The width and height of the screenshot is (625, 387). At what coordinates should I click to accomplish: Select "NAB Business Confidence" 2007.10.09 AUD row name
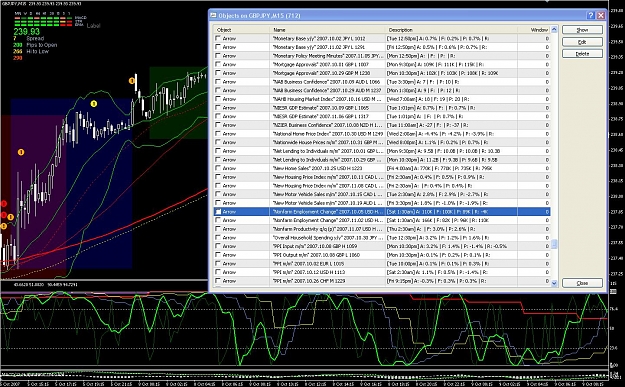pos(326,82)
